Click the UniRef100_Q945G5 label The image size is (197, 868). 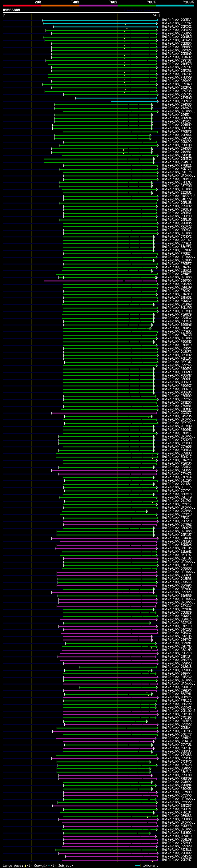177,104
